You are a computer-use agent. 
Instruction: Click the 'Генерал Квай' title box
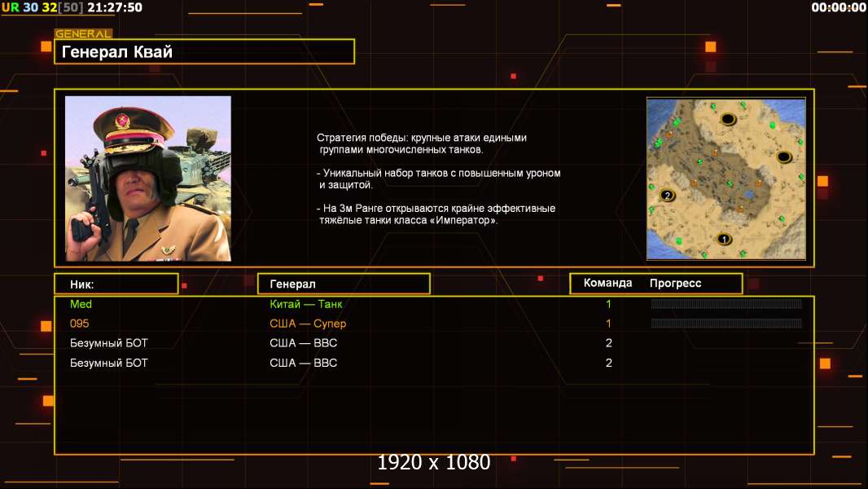[x=204, y=51]
